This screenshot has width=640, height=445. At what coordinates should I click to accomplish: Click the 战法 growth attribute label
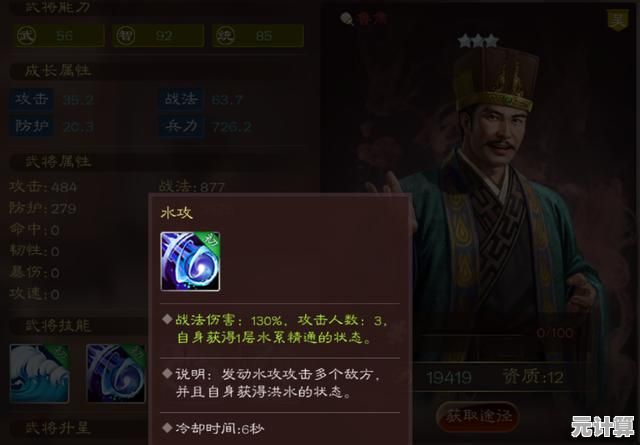click(181, 99)
